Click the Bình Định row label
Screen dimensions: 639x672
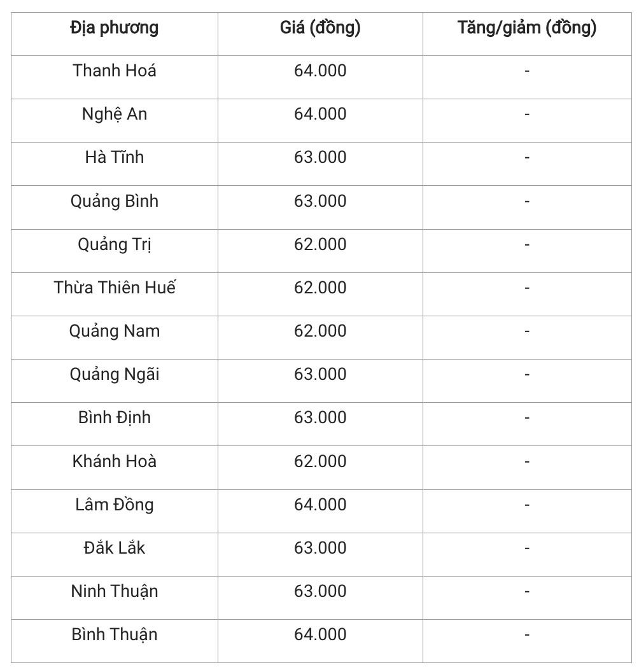(115, 417)
